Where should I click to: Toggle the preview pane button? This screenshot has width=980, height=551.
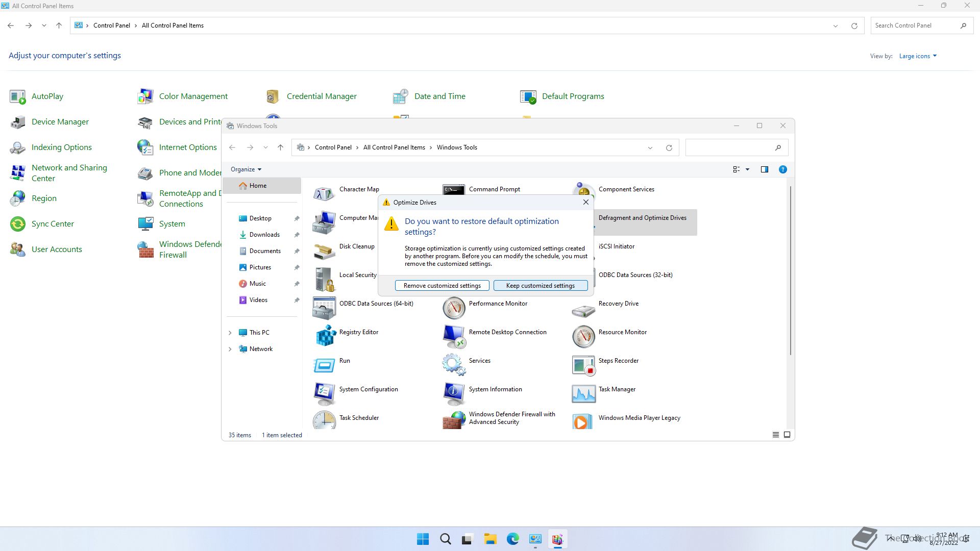[764, 169]
